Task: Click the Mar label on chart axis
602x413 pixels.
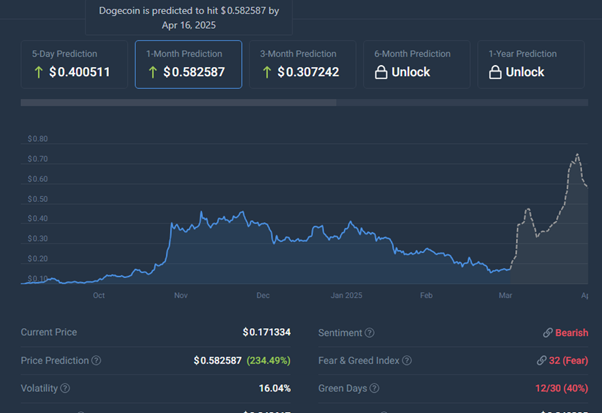Action: pyautogui.click(x=505, y=295)
